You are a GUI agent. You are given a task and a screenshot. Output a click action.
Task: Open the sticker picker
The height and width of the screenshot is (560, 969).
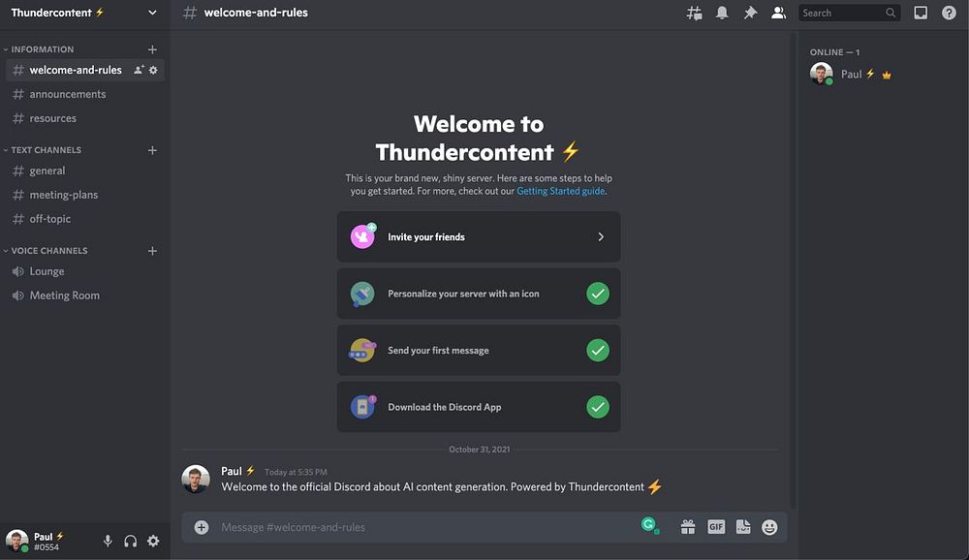click(743, 527)
